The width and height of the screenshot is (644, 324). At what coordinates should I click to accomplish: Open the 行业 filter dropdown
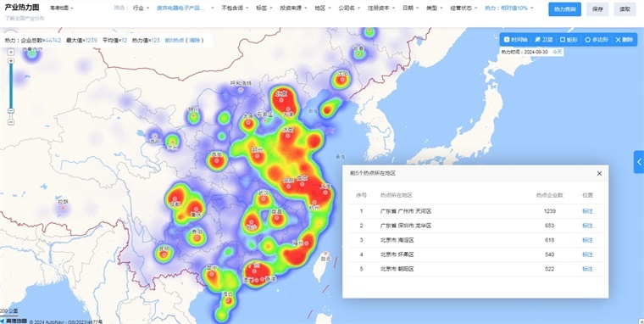(142, 8)
